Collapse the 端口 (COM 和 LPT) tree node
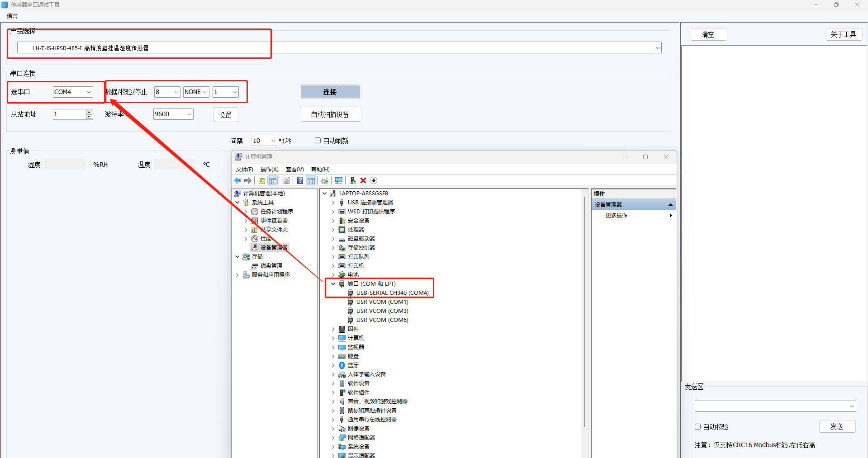 [333, 284]
